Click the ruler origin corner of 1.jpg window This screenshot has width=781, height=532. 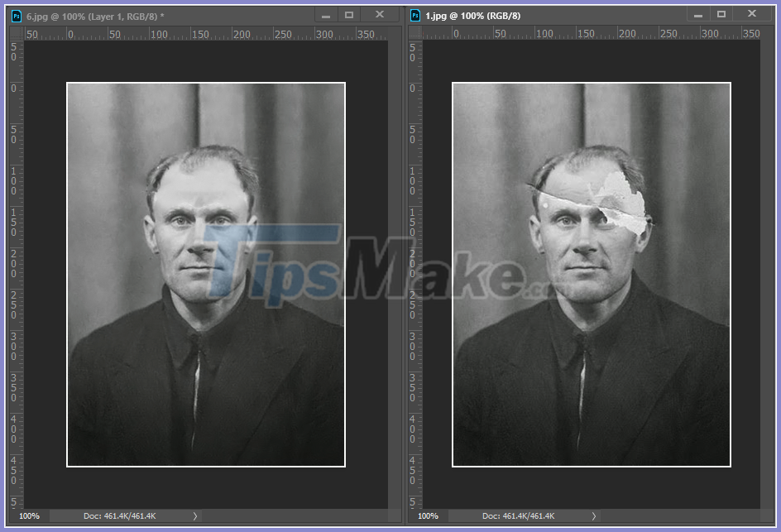click(x=414, y=33)
